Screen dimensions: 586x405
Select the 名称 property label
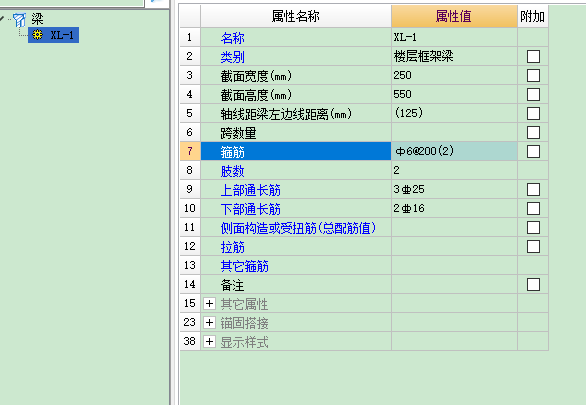point(232,38)
